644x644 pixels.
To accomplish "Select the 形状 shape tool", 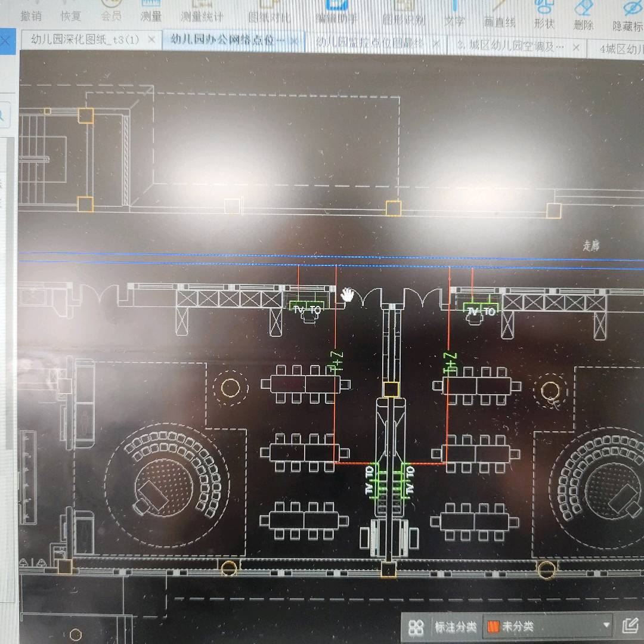I will click(x=544, y=16).
